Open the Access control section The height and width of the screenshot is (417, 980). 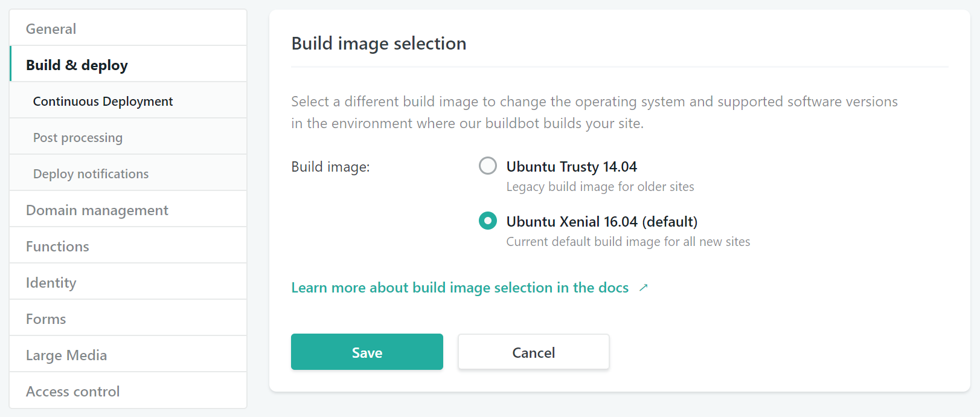72,392
